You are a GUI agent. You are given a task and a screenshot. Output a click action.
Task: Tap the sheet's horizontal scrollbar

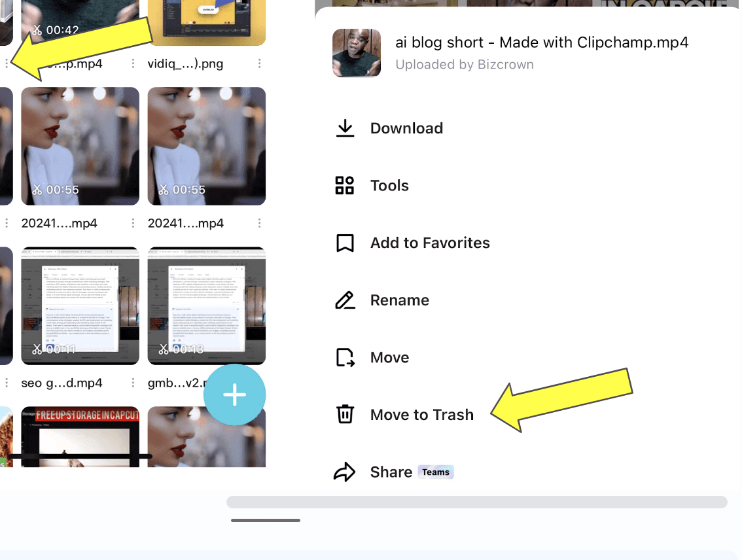click(x=476, y=502)
